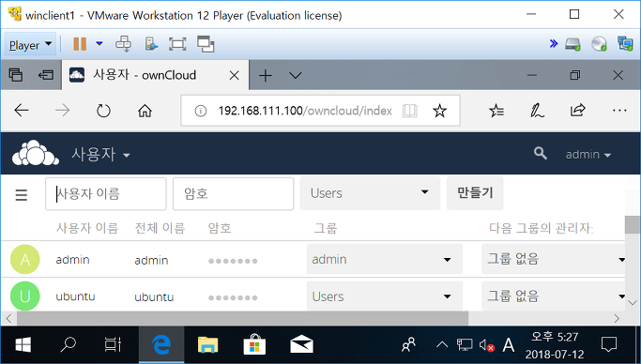
Task: Open ubuntu row 그룹 없음 dropdown
Action: coord(554,296)
